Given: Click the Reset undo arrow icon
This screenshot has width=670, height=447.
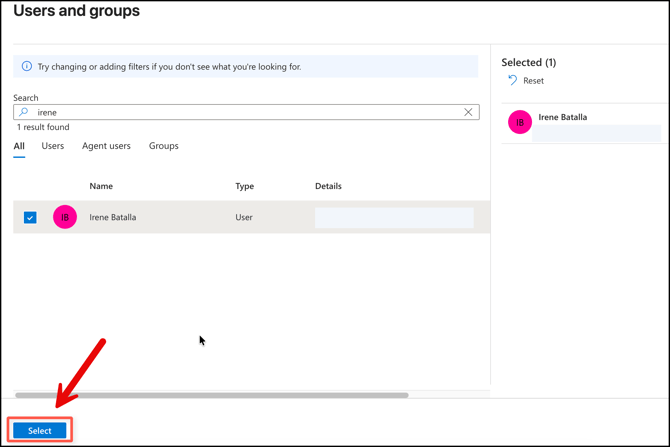Looking at the screenshot, I should pos(513,80).
